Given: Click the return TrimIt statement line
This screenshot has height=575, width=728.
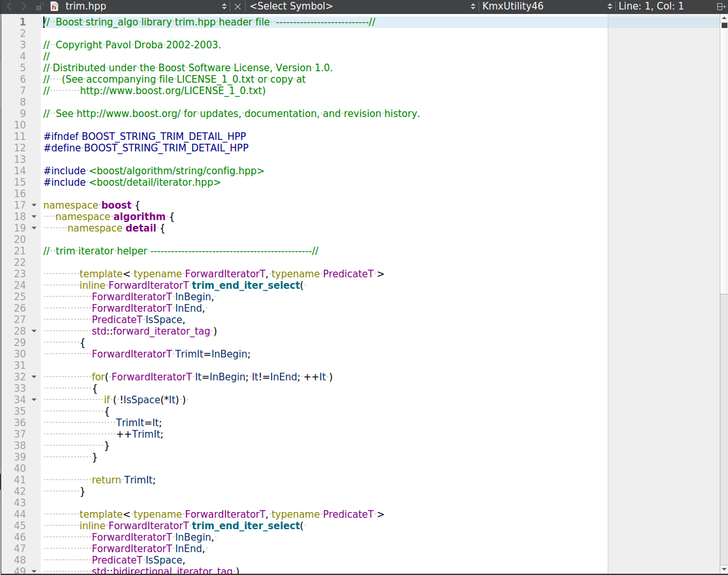Looking at the screenshot, I should [123, 480].
